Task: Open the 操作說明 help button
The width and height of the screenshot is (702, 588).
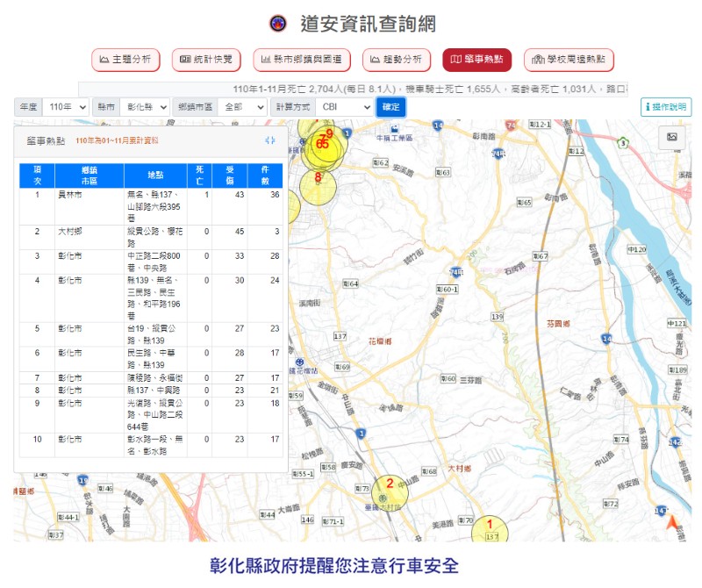Action: pos(665,107)
